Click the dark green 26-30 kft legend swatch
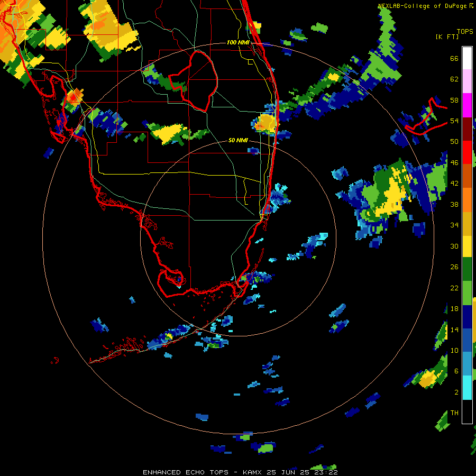476x476 pixels. point(467,269)
